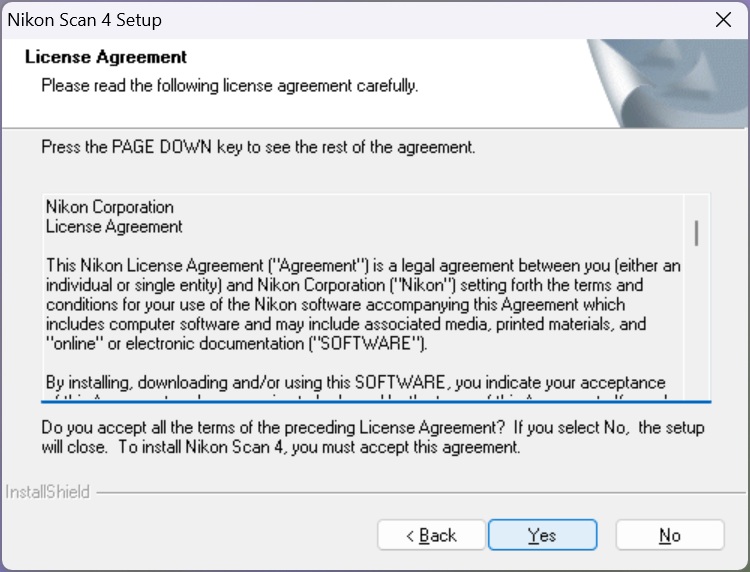The image size is (750, 572).
Task: Close the Nikon Scan 4 Setup window
Action: (723, 20)
